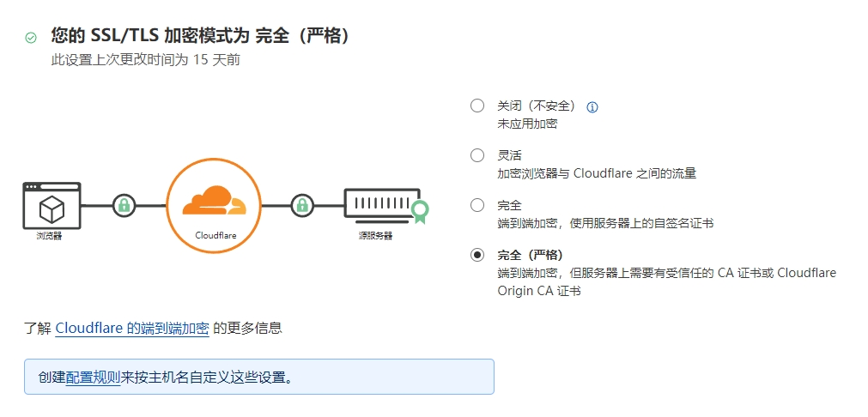
Task: Click the browser window icon in diagram
Action: point(52,204)
